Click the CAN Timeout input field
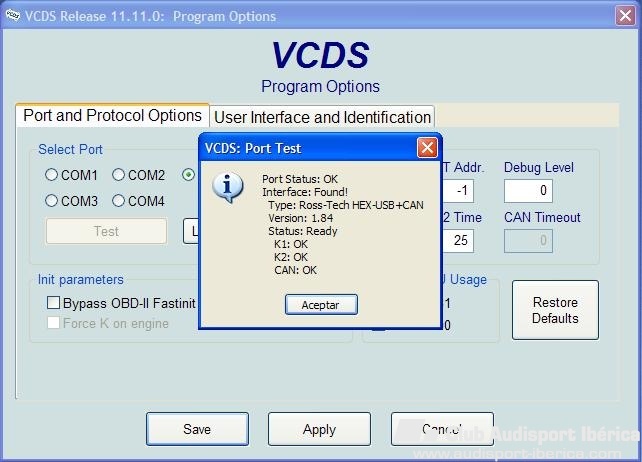Viewport: 642px width, 462px height. [528, 240]
